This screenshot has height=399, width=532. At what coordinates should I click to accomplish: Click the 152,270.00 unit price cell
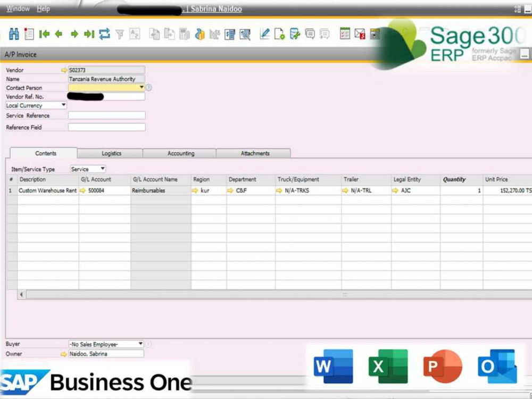pyautogui.click(x=507, y=190)
